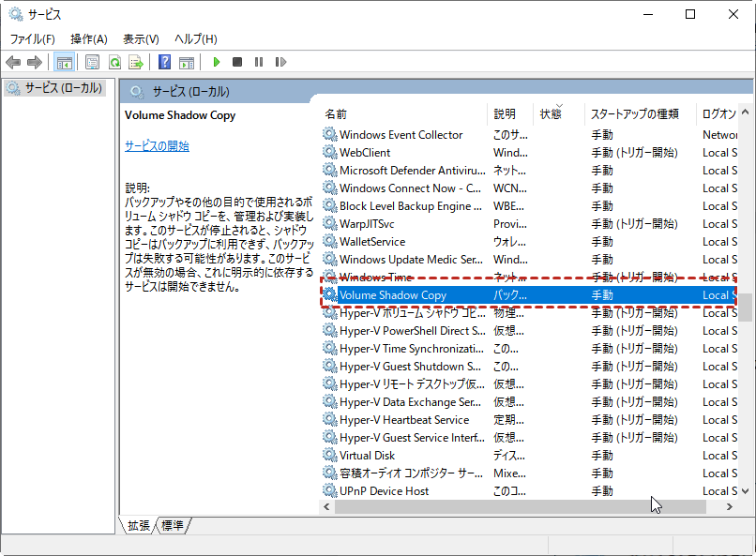Screen dimensions: 756x556
Task: Click the Back arrow toolbar icon
Action: point(13,62)
